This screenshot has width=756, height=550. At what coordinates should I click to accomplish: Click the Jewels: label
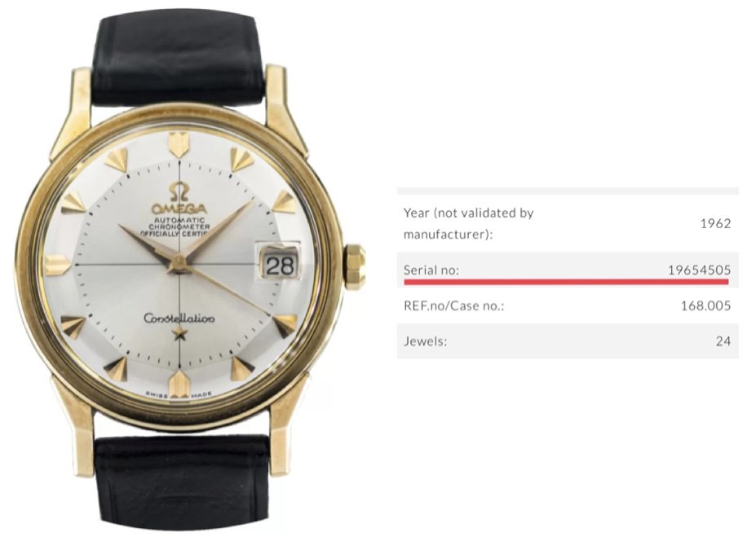[425, 341]
